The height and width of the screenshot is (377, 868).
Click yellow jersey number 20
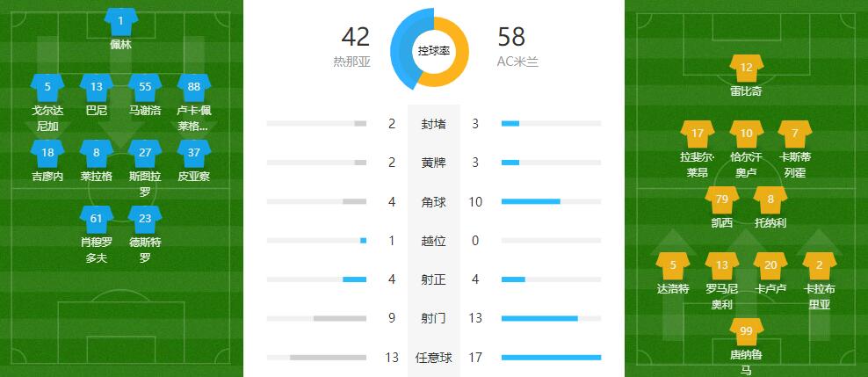point(770,265)
